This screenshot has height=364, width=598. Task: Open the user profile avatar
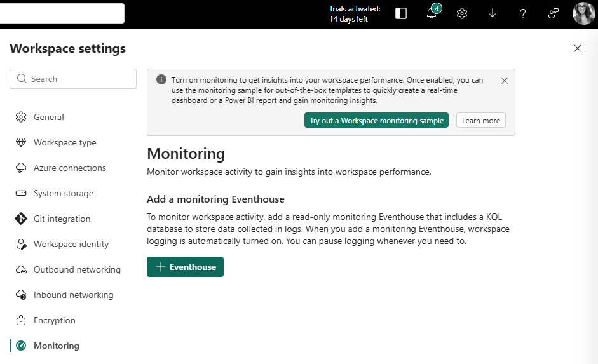[x=583, y=13]
